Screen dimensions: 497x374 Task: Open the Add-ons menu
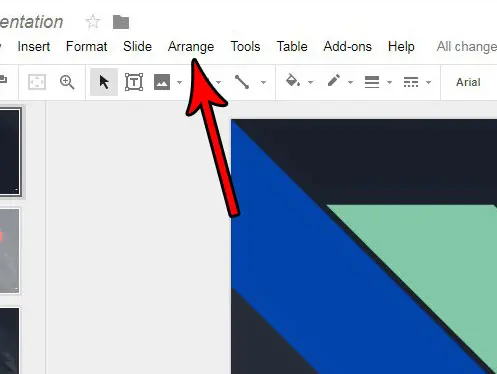pos(347,46)
